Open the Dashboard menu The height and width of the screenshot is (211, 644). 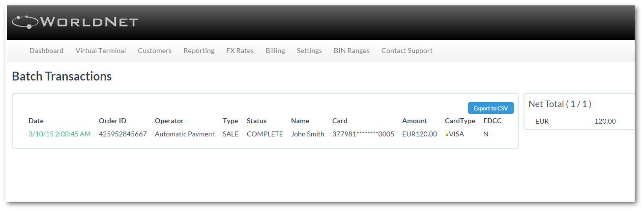46,51
